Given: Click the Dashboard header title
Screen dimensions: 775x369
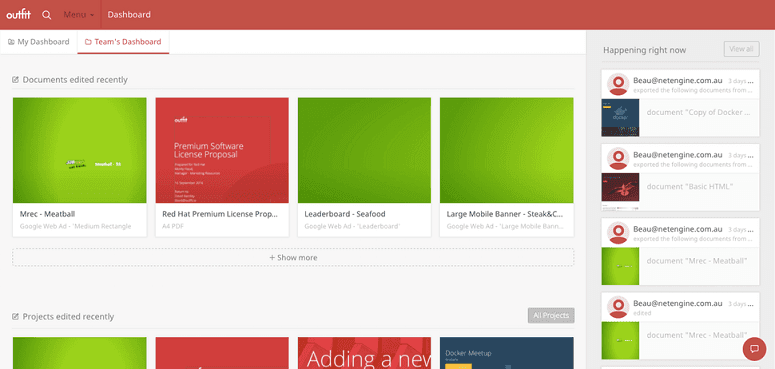Looking at the screenshot, I should point(129,15).
